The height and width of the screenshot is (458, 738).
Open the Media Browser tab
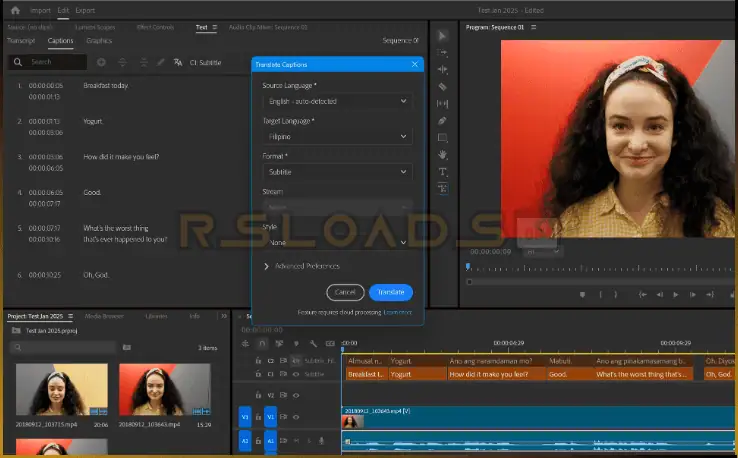click(x=104, y=316)
